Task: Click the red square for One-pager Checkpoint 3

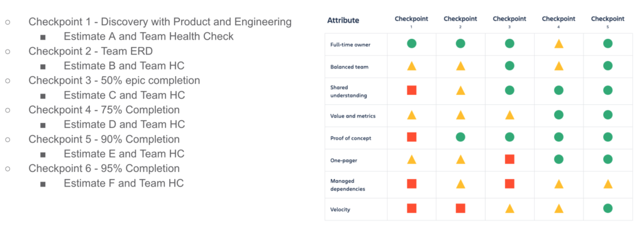Action: pos(509,159)
